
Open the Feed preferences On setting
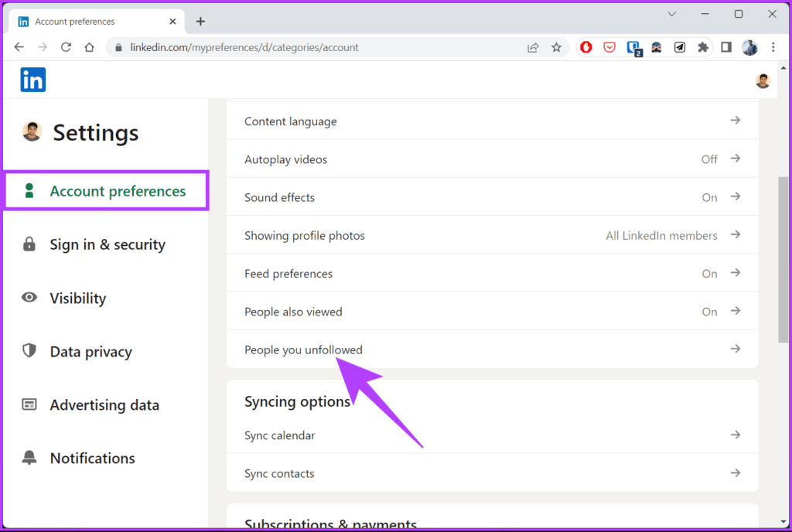click(x=493, y=273)
